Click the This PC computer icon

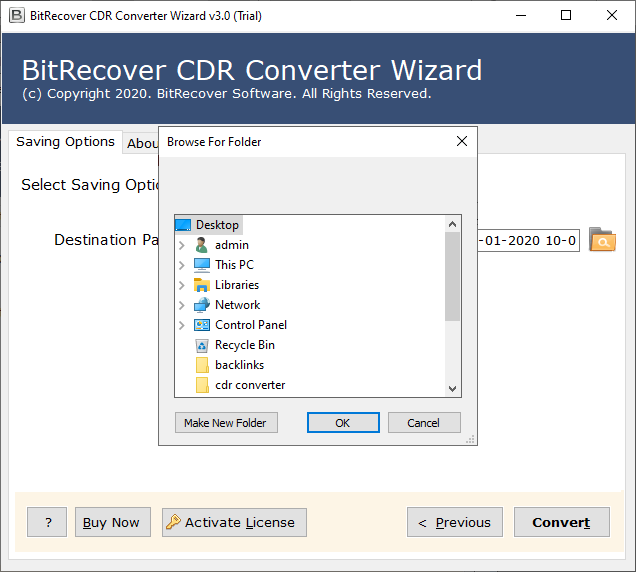(x=202, y=265)
